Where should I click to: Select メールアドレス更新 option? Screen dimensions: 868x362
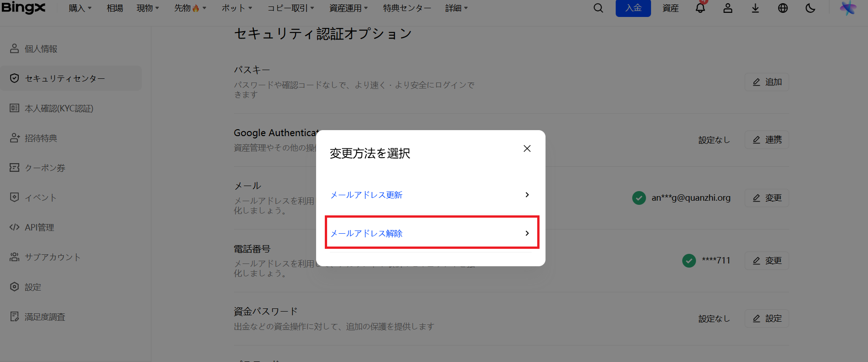[x=430, y=195]
